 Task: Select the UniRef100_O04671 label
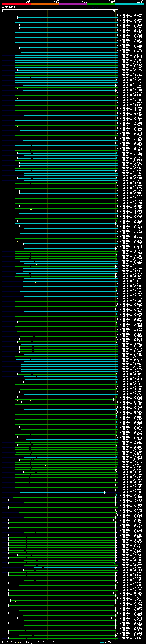point(131,552)
